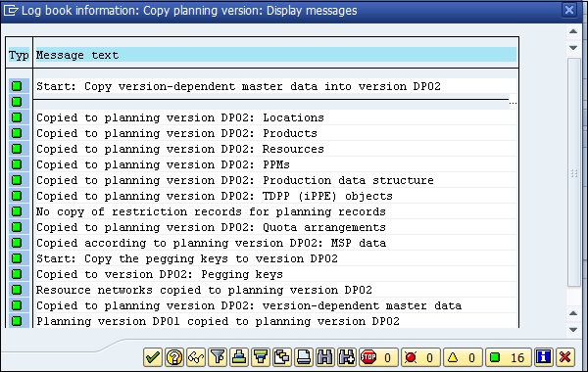Image resolution: width=588 pixels, height=372 pixels.
Task: Select 'Copied according to planning version DP02: MSP data'
Action: pyautogui.click(x=211, y=243)
